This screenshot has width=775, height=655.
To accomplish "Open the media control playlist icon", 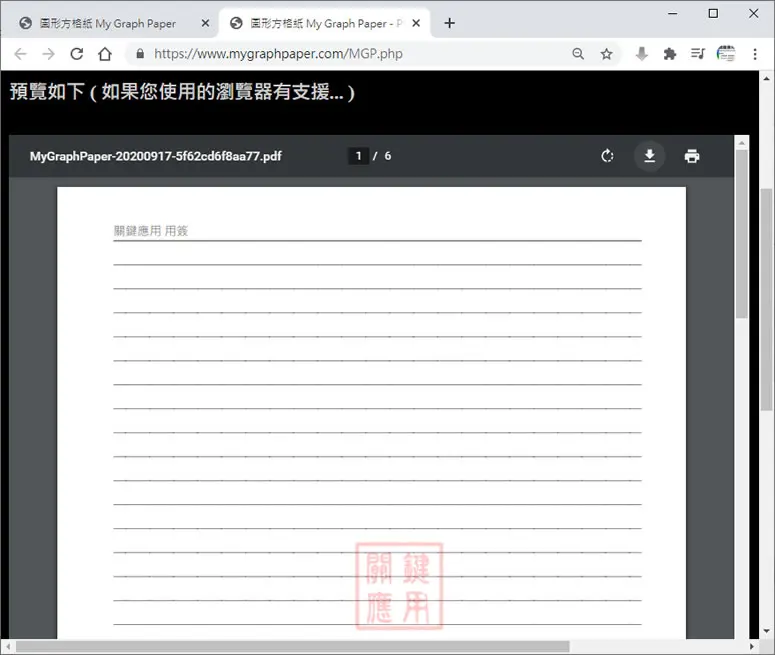I will click(697, 53).
